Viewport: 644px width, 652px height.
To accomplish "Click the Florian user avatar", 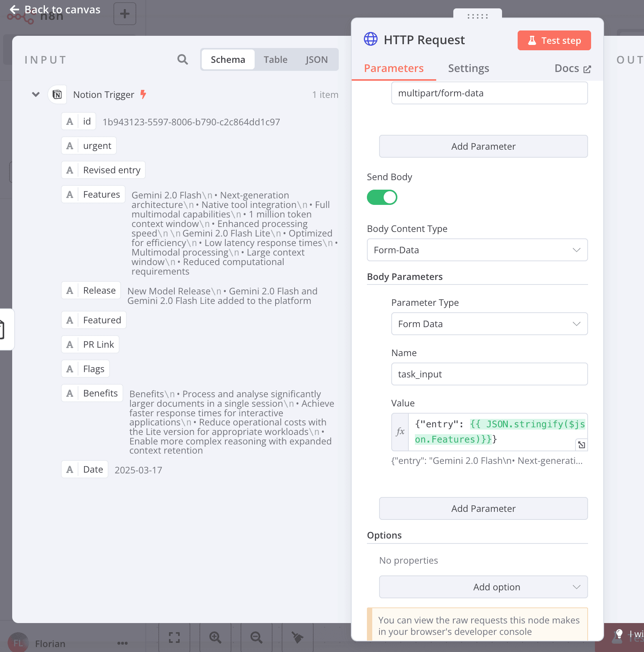I will click(x=18, y=642).
